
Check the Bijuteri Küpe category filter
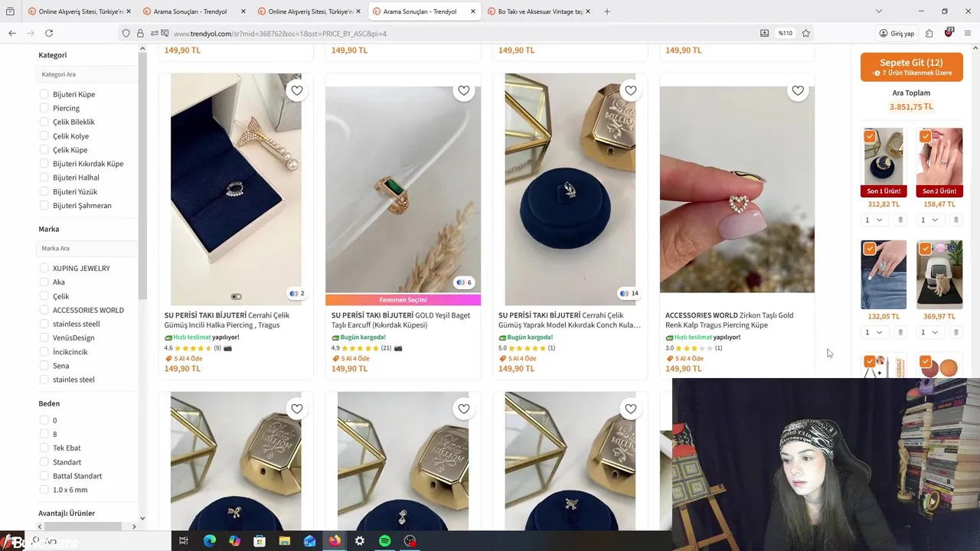[44, 94]
